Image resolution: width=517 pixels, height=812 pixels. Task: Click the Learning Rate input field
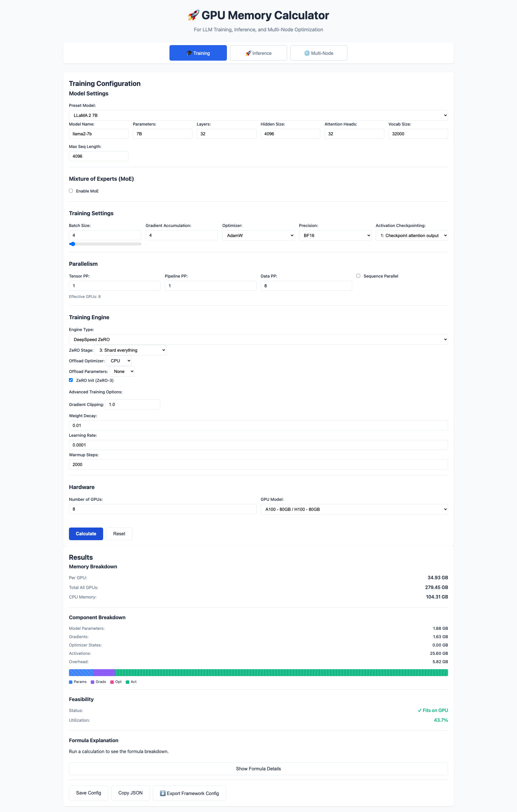(x=258, y=445)
